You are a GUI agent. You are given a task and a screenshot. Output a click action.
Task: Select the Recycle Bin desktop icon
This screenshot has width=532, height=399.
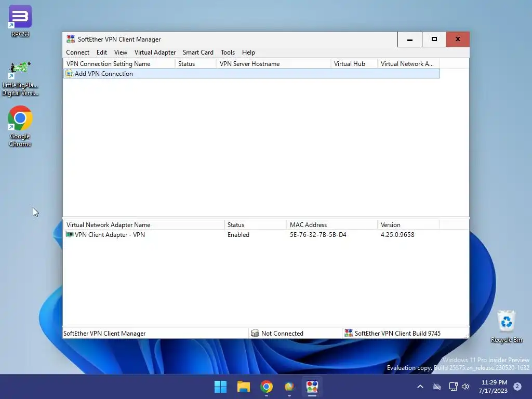(x=506, y=327)
